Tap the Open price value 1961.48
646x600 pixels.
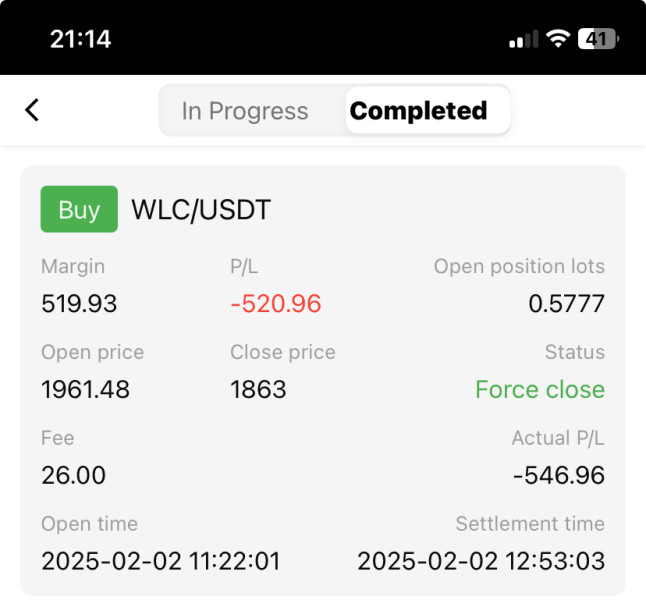tap(85, 389)
